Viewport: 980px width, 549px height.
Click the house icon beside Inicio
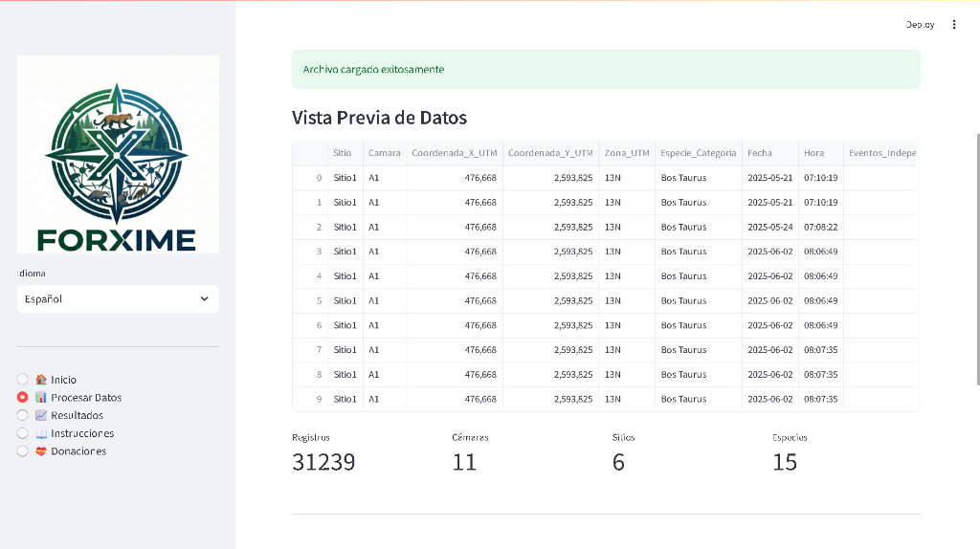coord(41,380)
